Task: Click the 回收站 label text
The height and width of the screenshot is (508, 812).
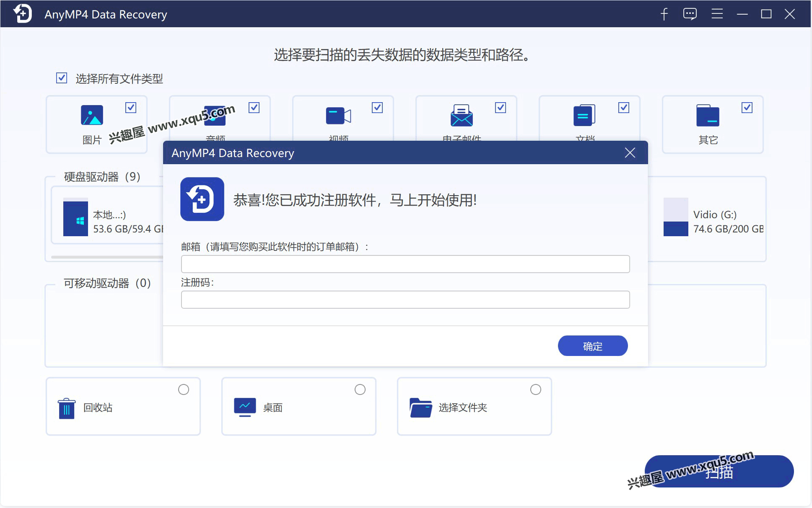Action: click(x=98, y=407)
